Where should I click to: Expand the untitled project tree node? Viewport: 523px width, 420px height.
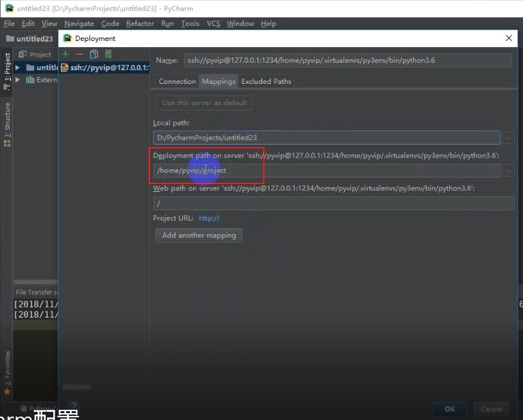[x=17, y=68]
